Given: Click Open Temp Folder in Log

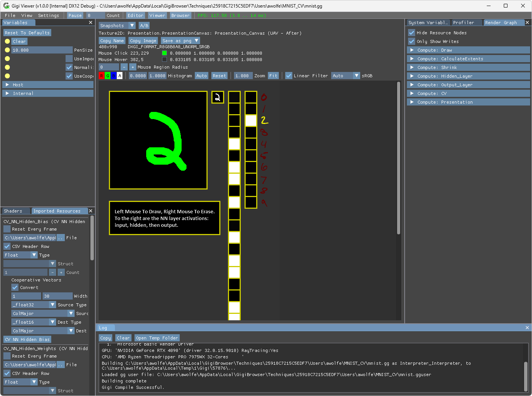Looking at the screenshot, I should pos(157,338).
